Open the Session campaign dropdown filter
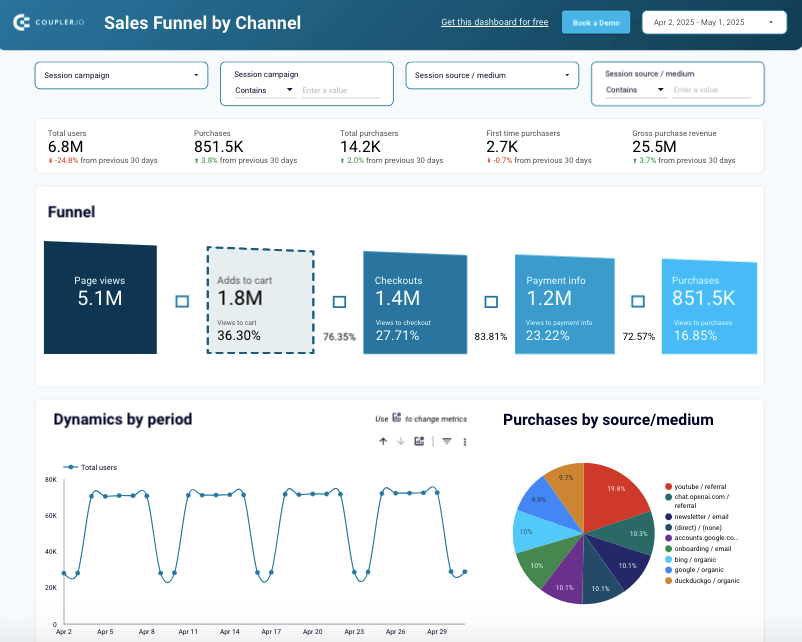Image resolution: width=802 pixels, height=642 pixels. tap(121, 75)
